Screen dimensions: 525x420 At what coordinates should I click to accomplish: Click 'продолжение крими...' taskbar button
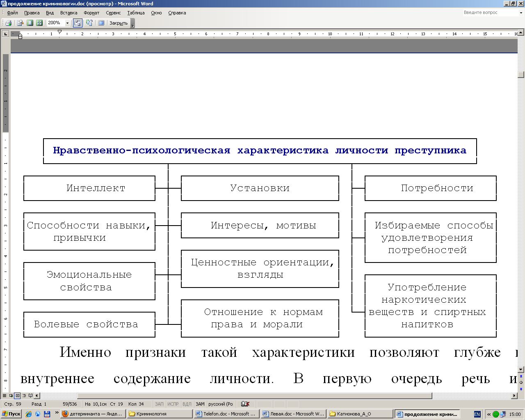point(427,414)
